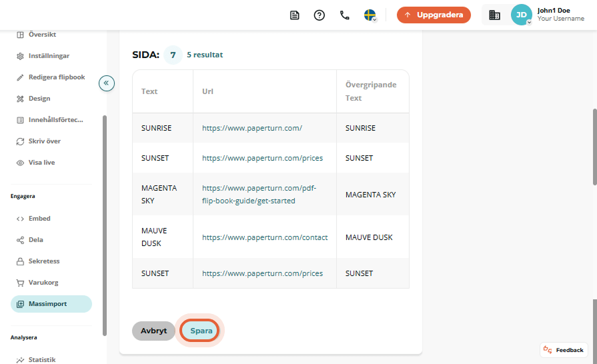The height and width of the screenshot is (364, 597).
Task: Click the page scrollbar on the right edge
Action: click(594, 147)
